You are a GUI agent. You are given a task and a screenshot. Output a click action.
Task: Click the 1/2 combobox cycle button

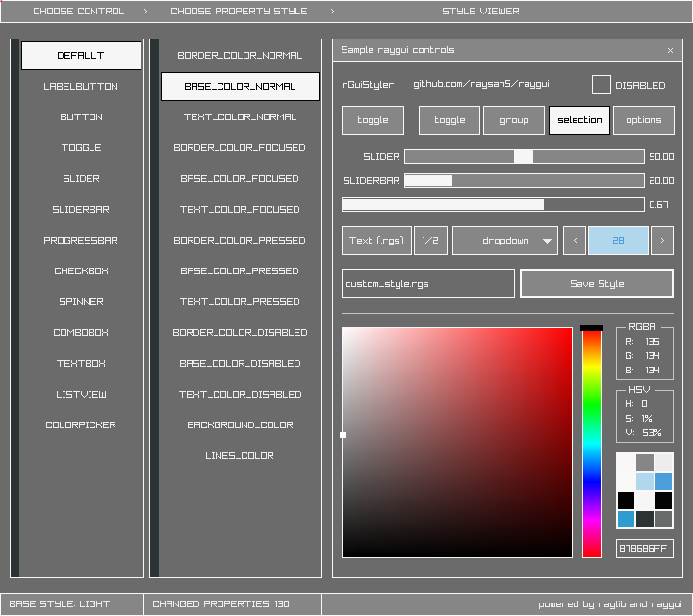click(430, 241)
